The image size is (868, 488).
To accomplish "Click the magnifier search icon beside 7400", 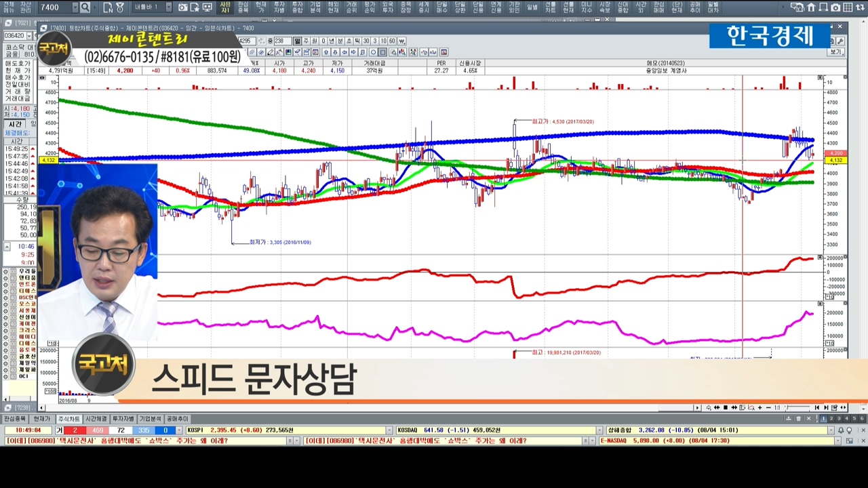I will click(x=85, y=7).
